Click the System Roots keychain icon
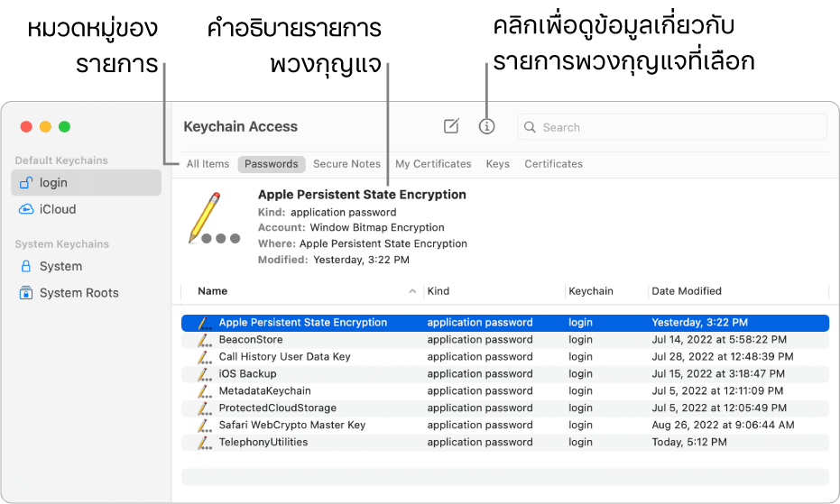This screenshot has height=504, width=840. coord(26,293)
